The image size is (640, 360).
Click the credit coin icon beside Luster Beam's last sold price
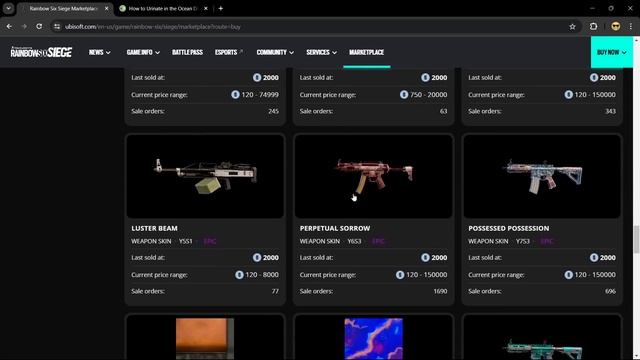tap(257, 258)
